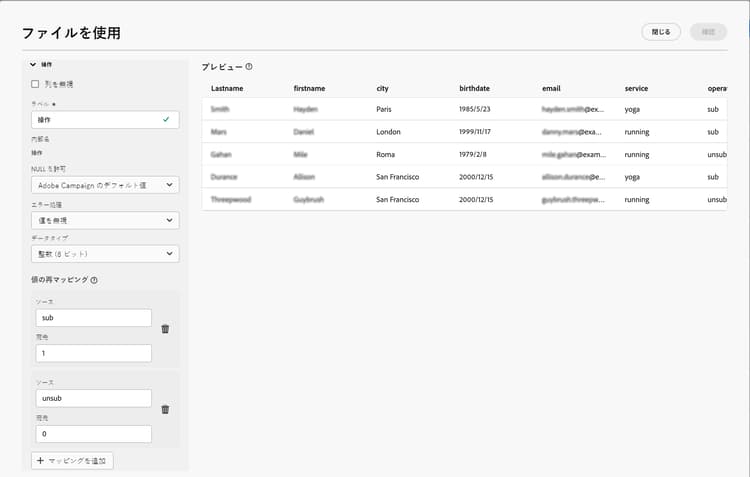Click the 閉じる button
This screenshot has width=750, height=477.
click(661, 32)
